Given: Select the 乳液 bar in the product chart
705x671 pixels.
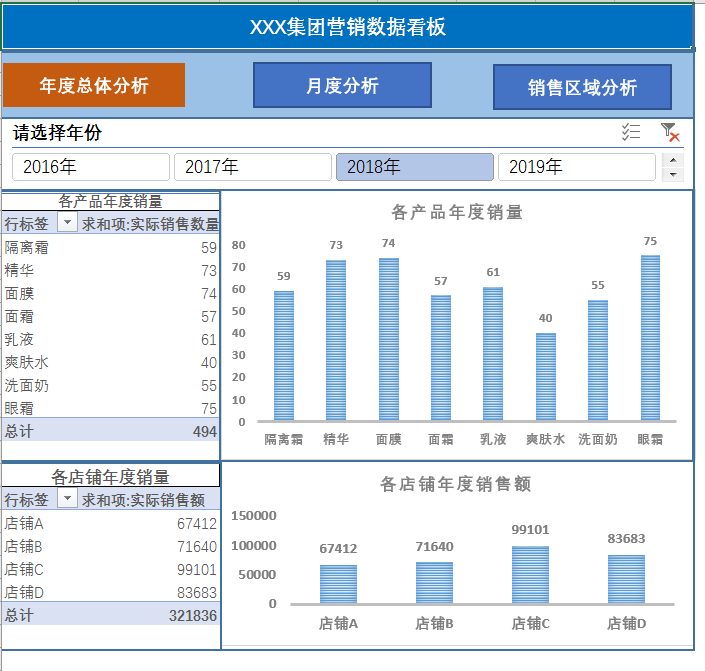Looking at the screenshot, I should pos(493,353).
